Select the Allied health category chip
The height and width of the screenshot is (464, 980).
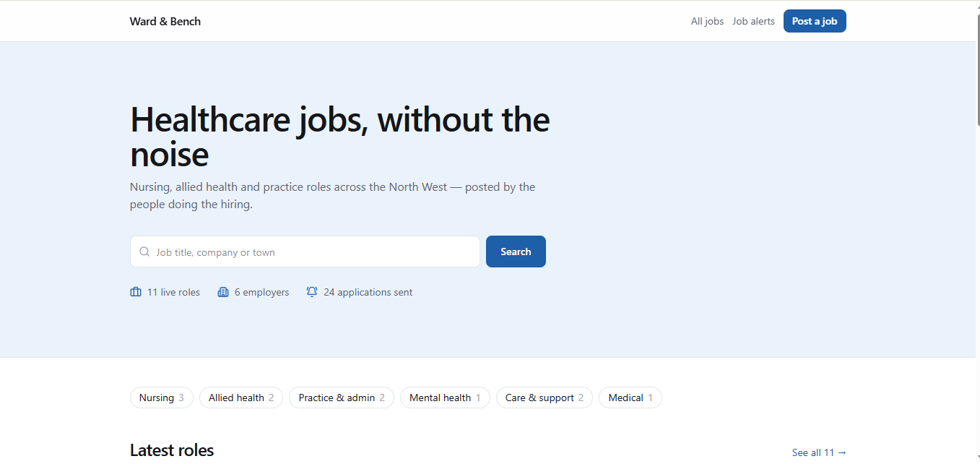coord(241,398)
